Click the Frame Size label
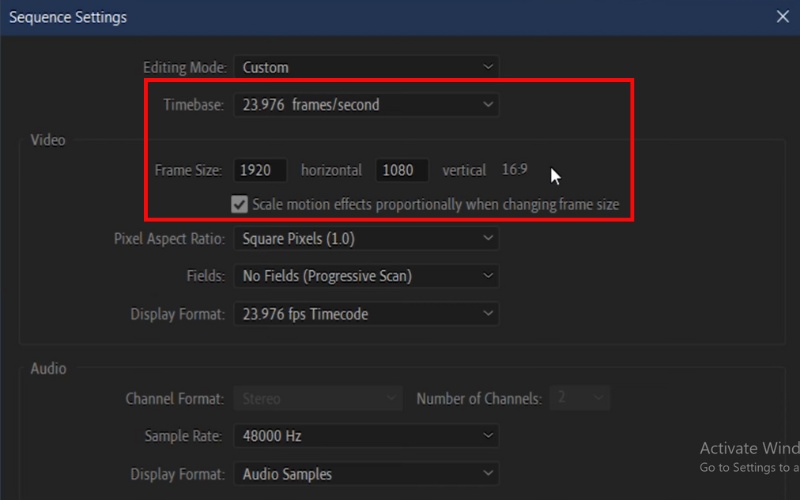Image resolution: width=800 pixels, height=500 pixels. point(188,170)
